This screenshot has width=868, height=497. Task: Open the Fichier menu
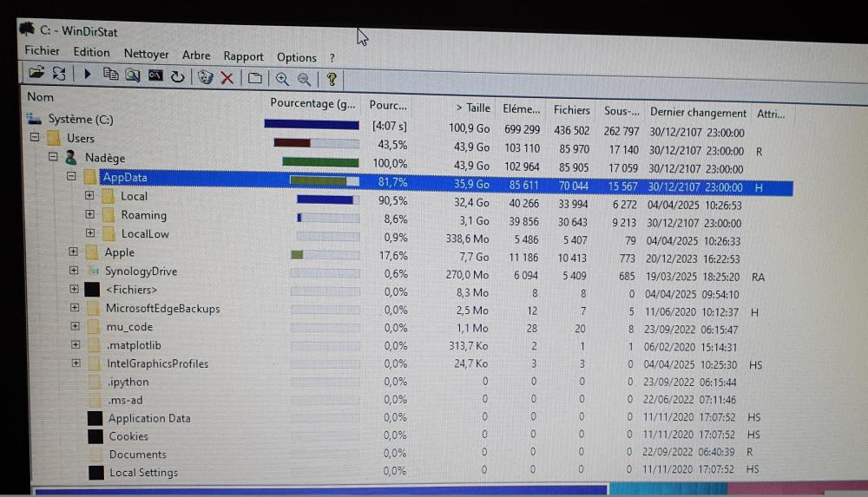click(42, 50)
